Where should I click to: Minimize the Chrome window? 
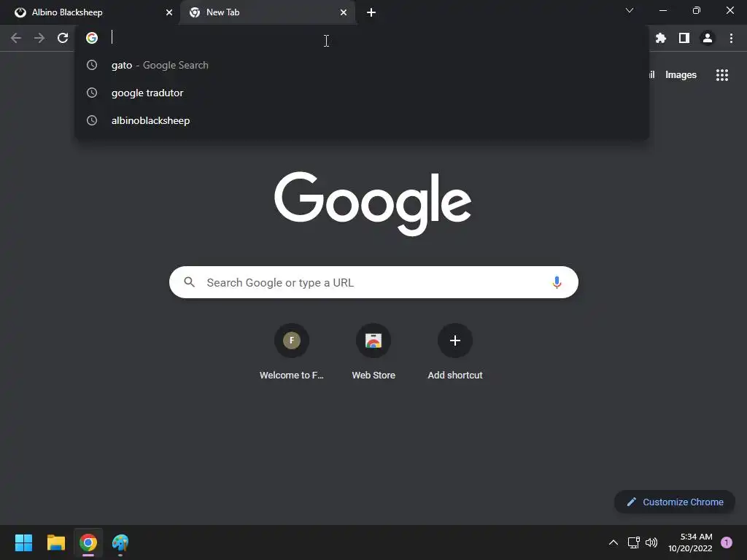click(662, 10)
